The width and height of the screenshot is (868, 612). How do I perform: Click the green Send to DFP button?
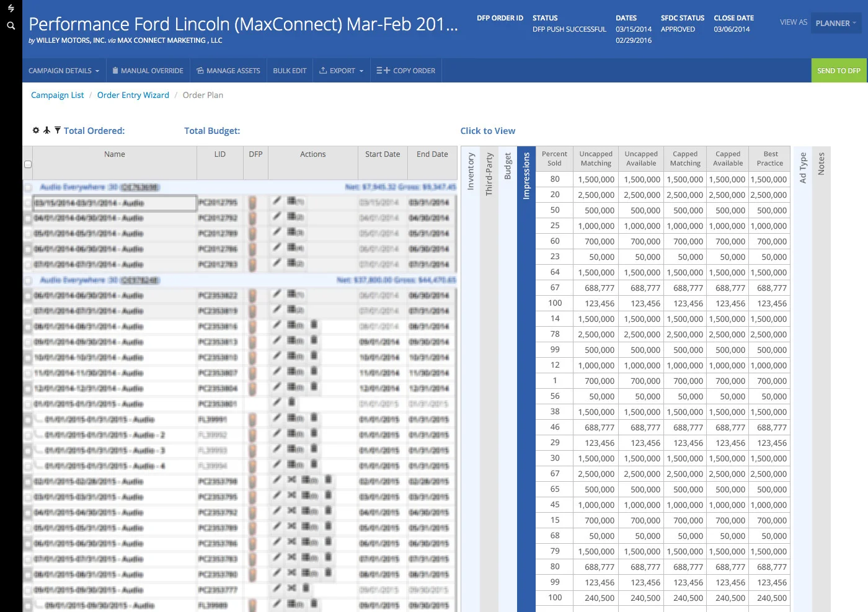(x=839, y=71)
